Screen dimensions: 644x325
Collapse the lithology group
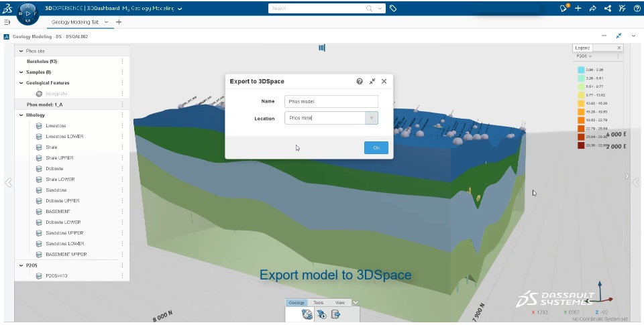21,115
